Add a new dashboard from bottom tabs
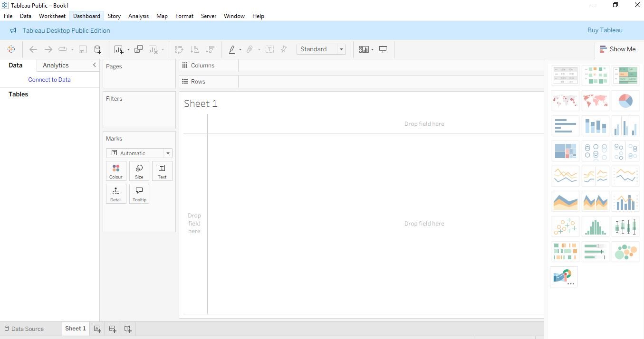 113,329
